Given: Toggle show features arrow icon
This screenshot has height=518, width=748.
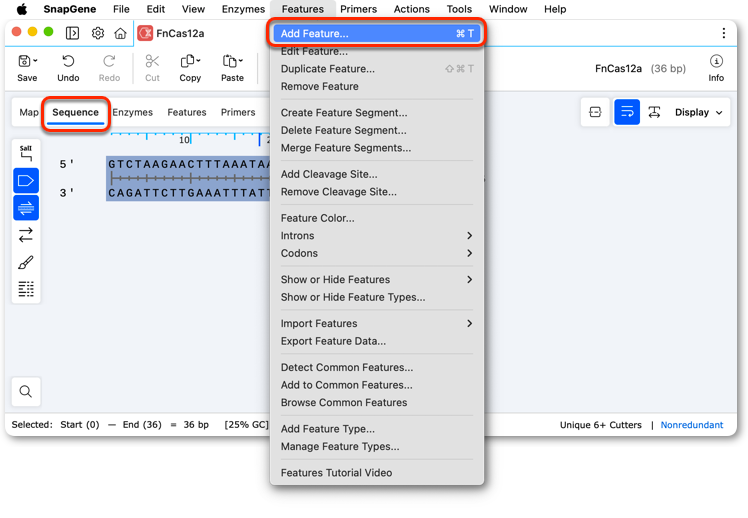Looking at the screenshot, I should [x=26, y=181].
